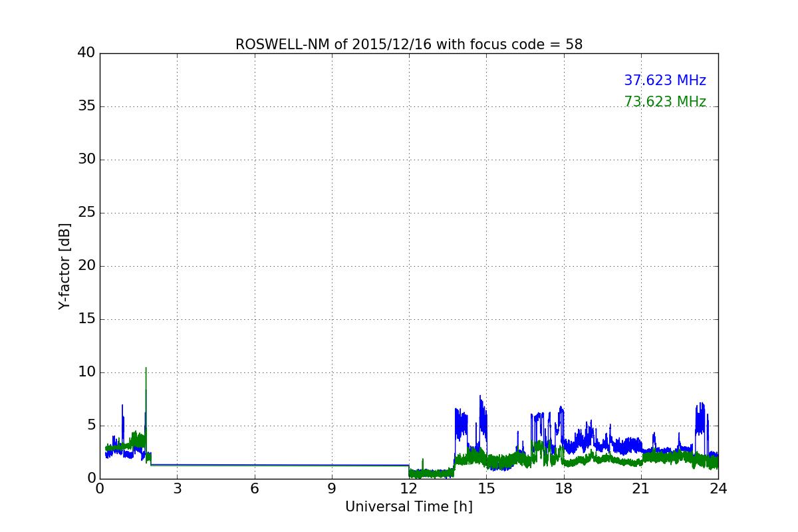This screenshot has width=798, height=532.
Task: Click the Y-factor [dB] axis label
Action: pos(65,266)
